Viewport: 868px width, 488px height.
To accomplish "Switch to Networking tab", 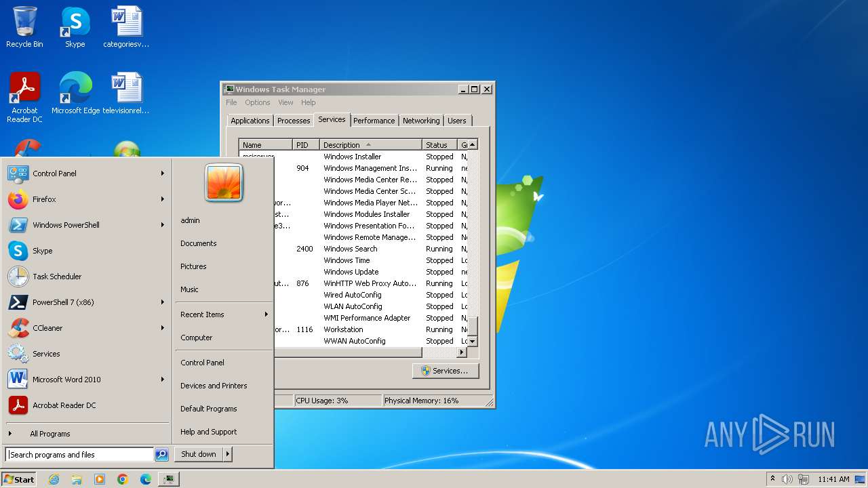I will (421, 121).
